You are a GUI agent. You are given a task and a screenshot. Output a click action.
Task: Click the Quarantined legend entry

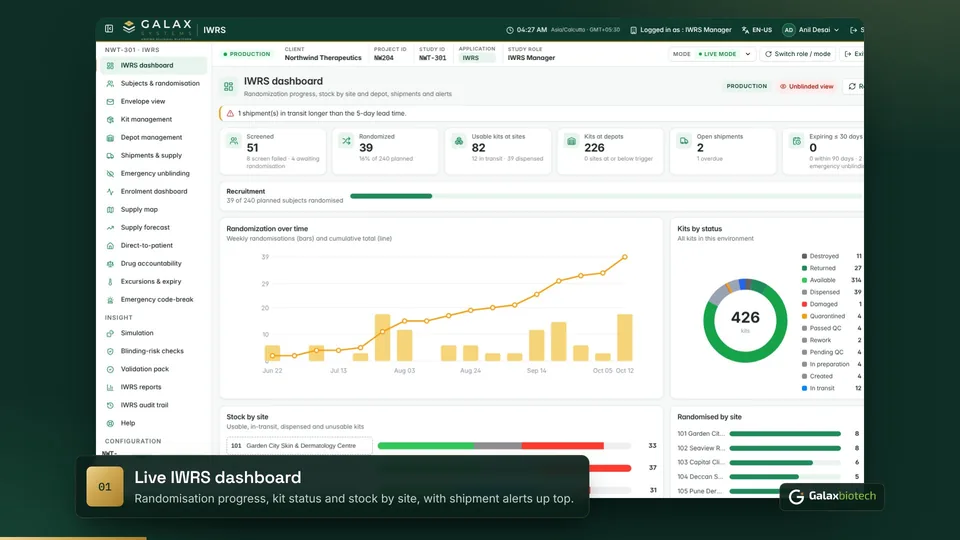tap(831, 317)
